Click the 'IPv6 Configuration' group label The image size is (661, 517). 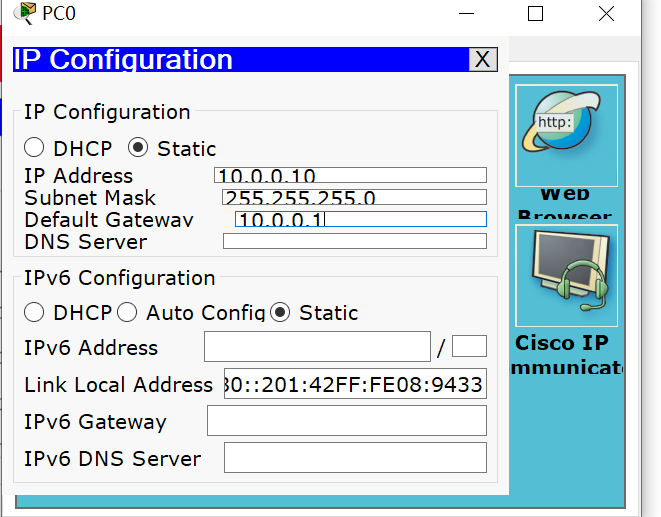click(120, 278)
